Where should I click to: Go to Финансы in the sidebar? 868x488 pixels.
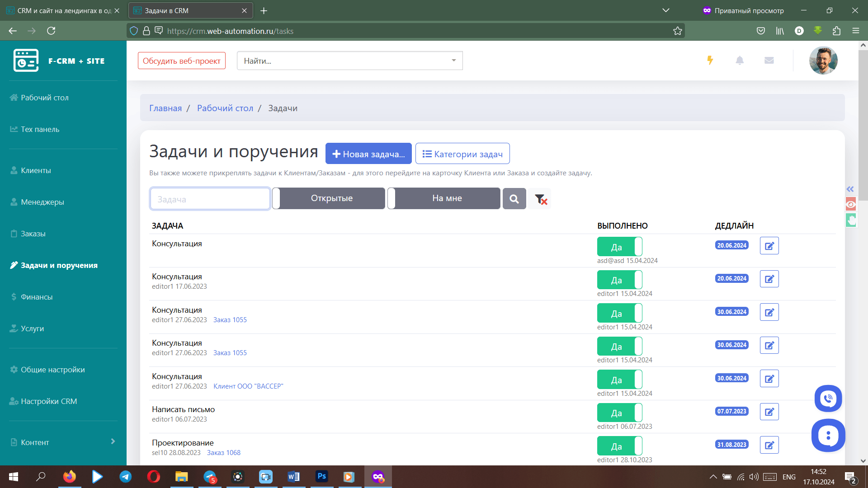tap(37, 297)
